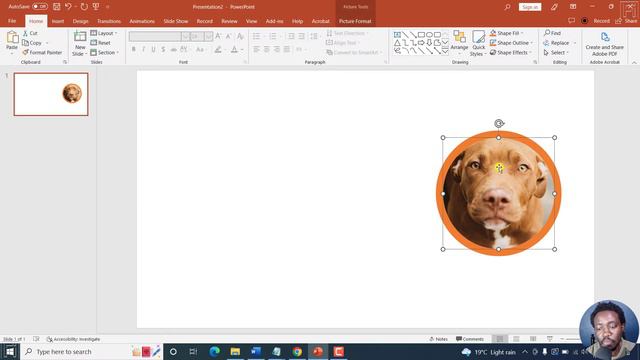Cut the selected picture

pyautogui.click(x=30, y=33)
